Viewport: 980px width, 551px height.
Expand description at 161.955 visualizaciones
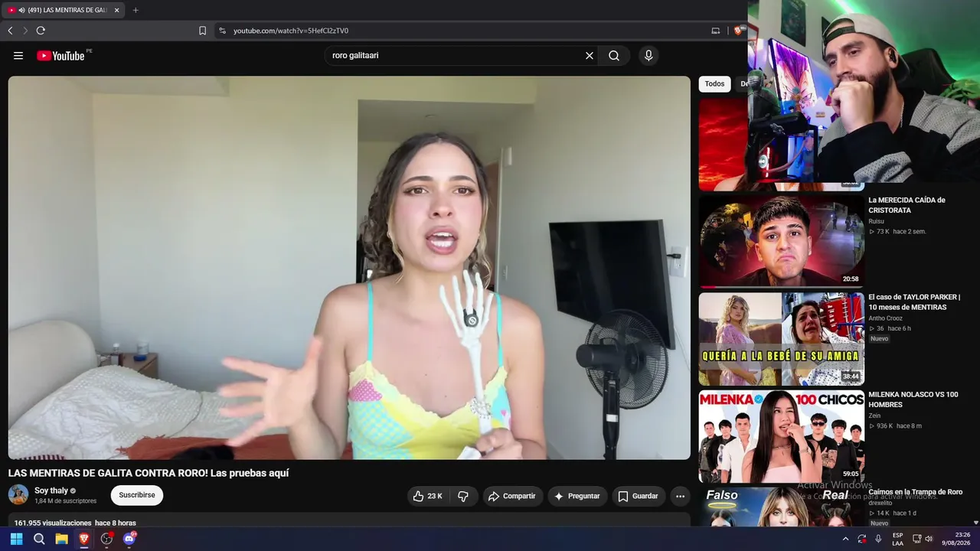click(75, 523)
